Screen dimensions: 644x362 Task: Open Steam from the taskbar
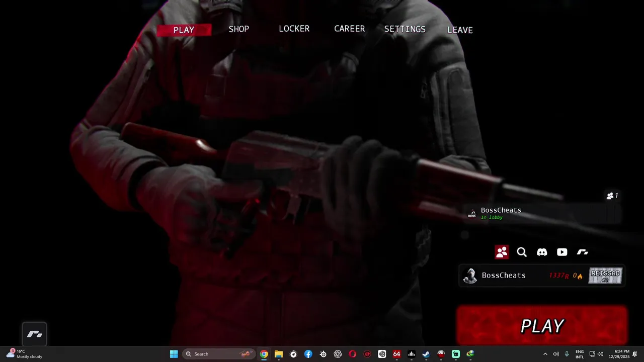click(426, 354)
